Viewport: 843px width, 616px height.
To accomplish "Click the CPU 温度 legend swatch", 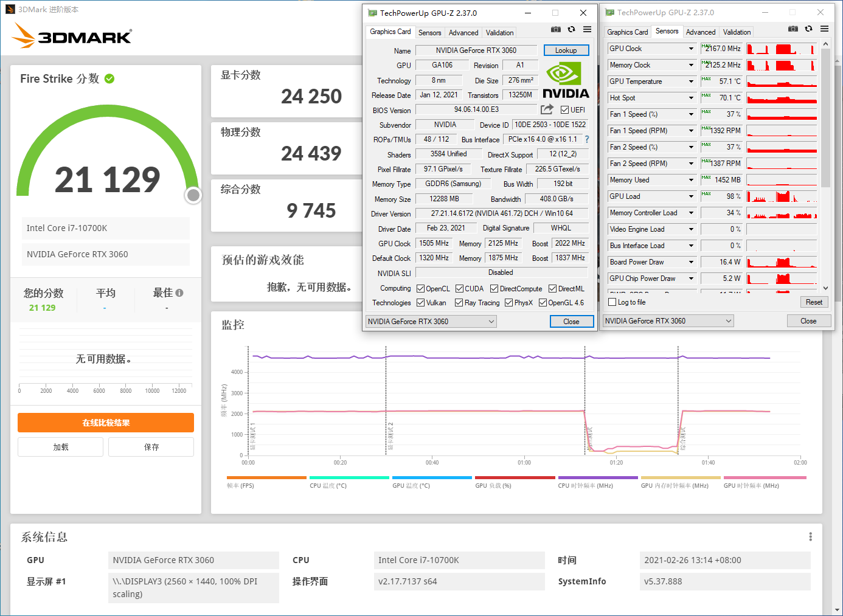I will click(x=349, y=477).
